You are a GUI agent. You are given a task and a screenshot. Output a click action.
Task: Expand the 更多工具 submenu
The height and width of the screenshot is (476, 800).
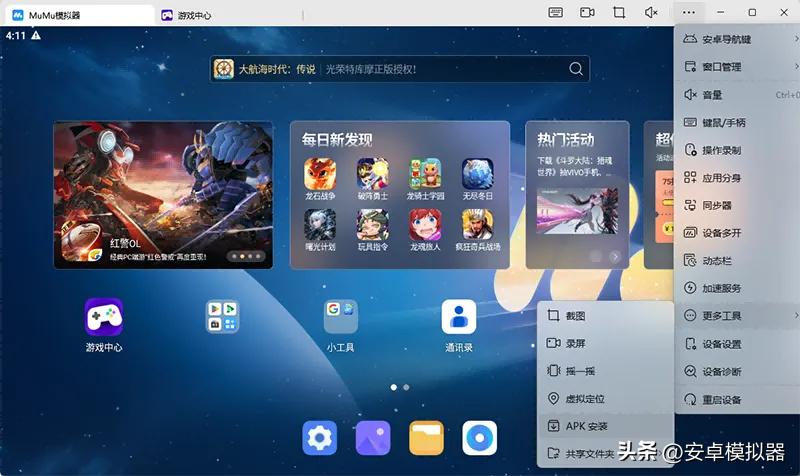point(737,316)
